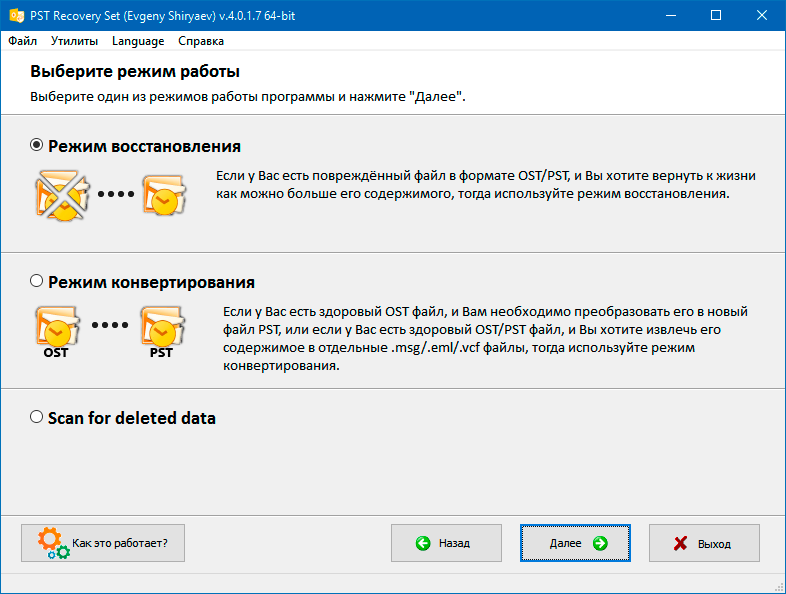Click the PST file icon
Screen dimensions: 786x594
[163, 332]
